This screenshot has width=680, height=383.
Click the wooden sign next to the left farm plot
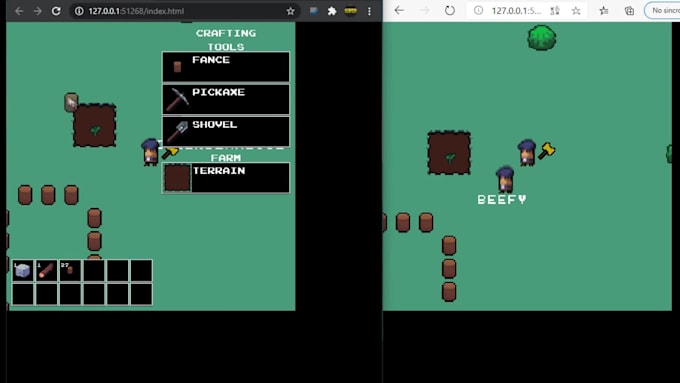tap(71, 103)
